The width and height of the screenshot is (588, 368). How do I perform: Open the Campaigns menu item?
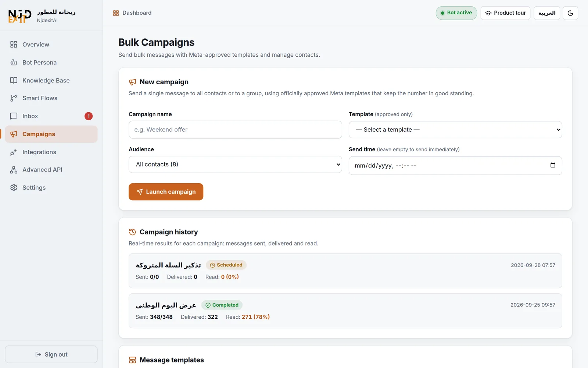coord(51,134)
